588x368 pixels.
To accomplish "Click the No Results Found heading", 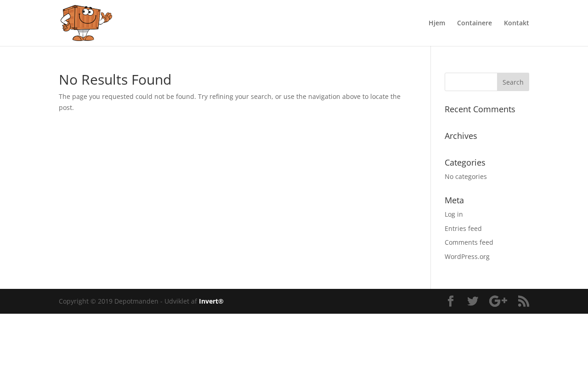I will coord(115,80).
